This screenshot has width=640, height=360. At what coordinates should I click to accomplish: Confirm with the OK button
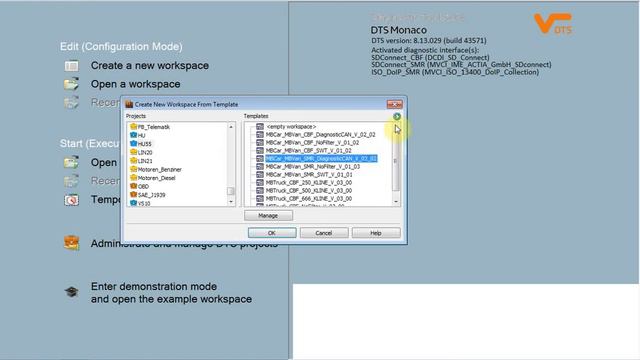[272, 233]
